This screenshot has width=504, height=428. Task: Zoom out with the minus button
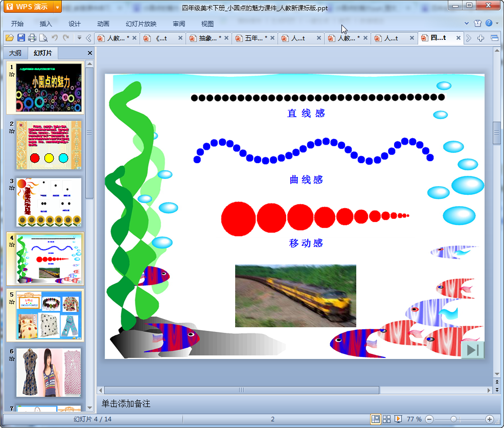429,419
